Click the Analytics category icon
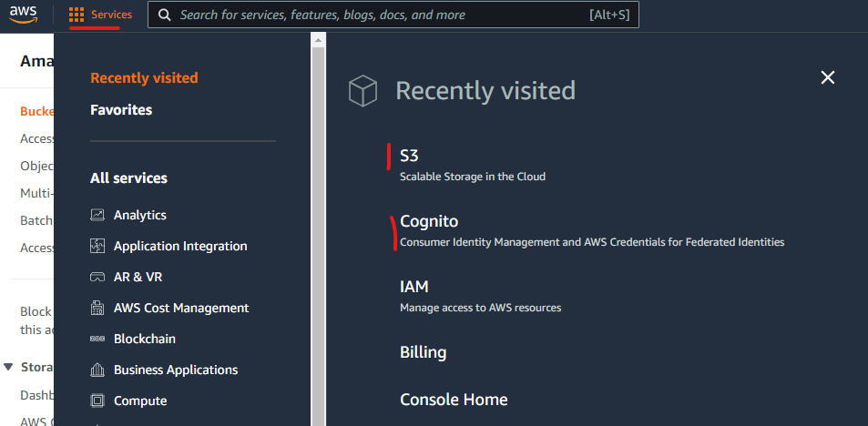This screenshot has width=868, height=426. 97,215
